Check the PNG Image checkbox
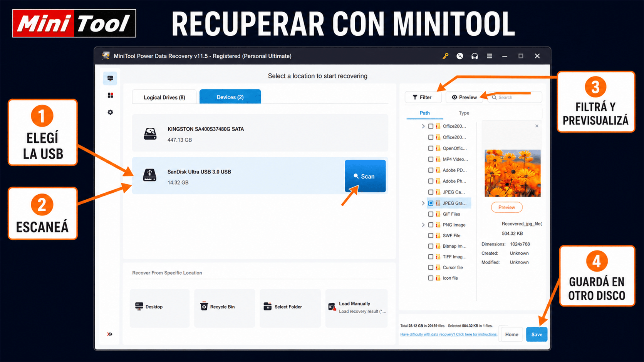644x362 pixels. pyautogui.click(x=431, y=225)
